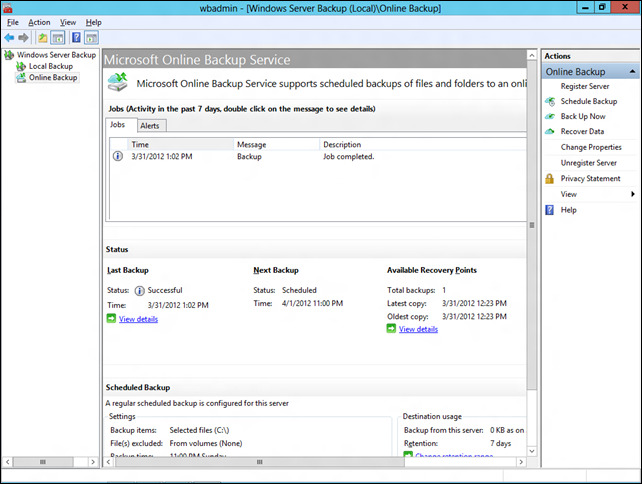The image size is (642, 484).
Task: Click the Back Up Now cloud icon
Action: pos(550,117)
